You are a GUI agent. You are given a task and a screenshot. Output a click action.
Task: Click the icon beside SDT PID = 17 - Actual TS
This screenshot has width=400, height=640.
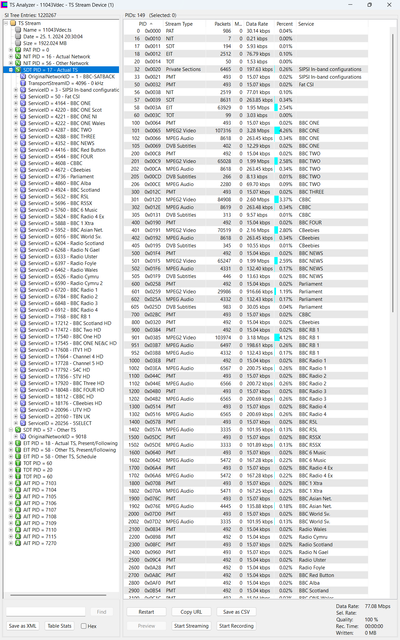point(18,70)
